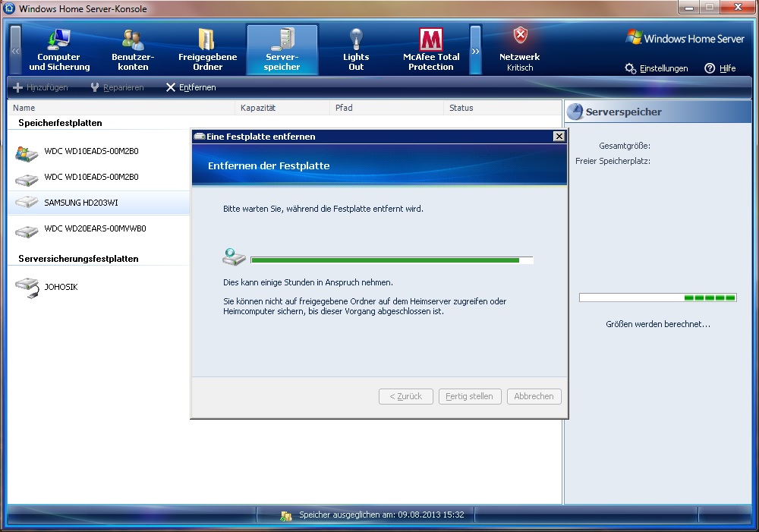Sort by the Pfad column header
759x532 pixels.
[x=386, y=108]
